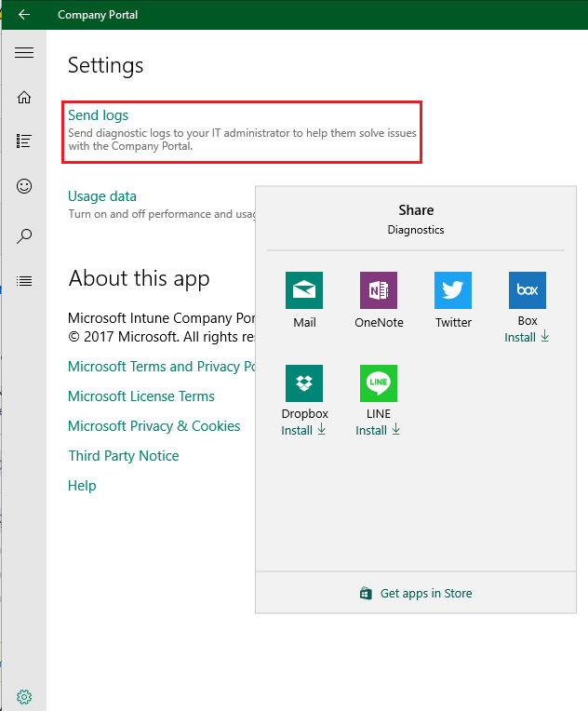
Task: Open the plain lines list icon in sidebar
Action: pyautogui.click(x=24, y=281)
